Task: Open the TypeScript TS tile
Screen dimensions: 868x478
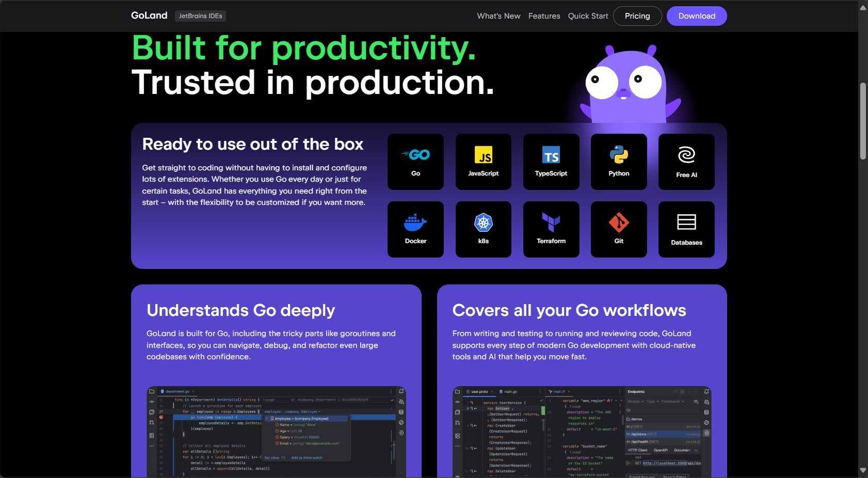Action: [x=551, y=162]
